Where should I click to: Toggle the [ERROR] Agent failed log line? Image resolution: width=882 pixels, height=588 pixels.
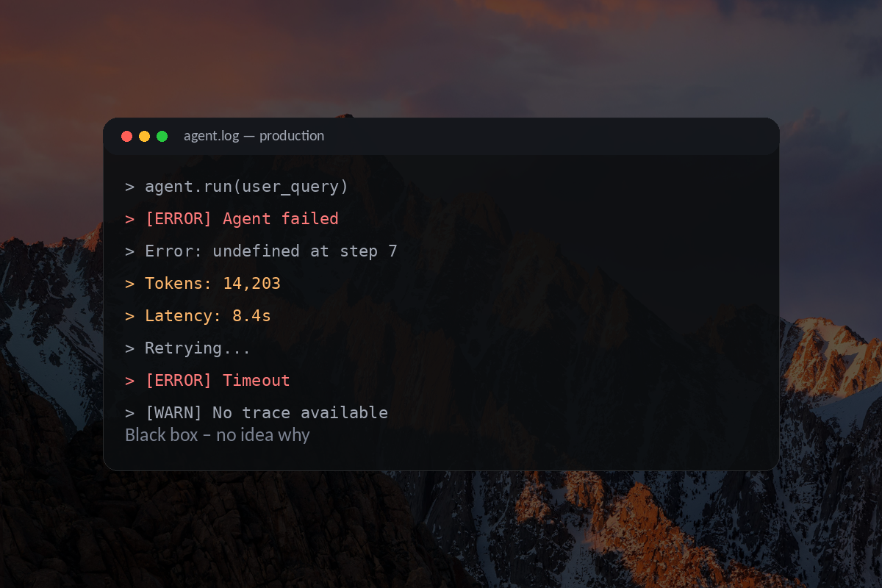242,218
